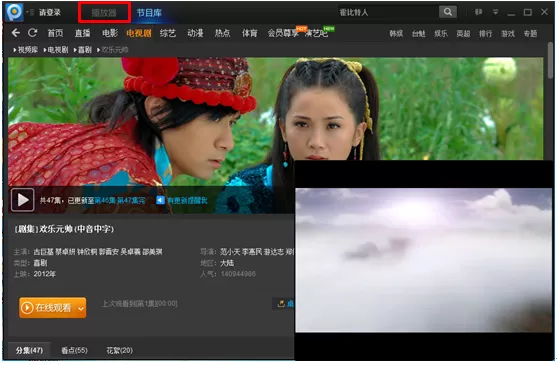Screen dimensions: 557x365
Task: Close the player window
Action: (544, 12)
